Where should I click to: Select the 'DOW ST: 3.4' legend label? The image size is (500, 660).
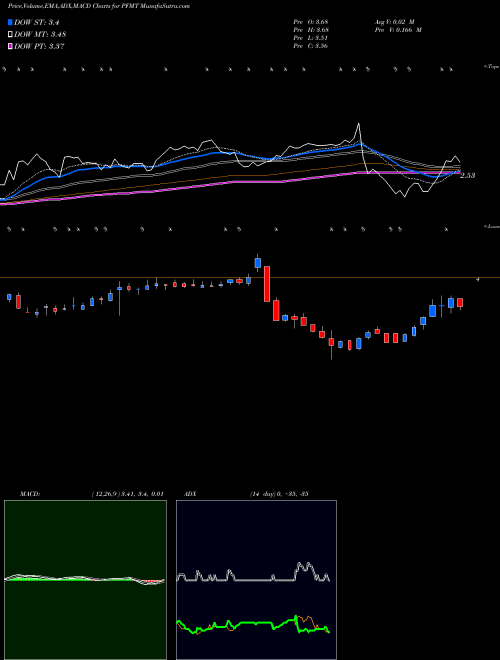(x=37, y=22)
